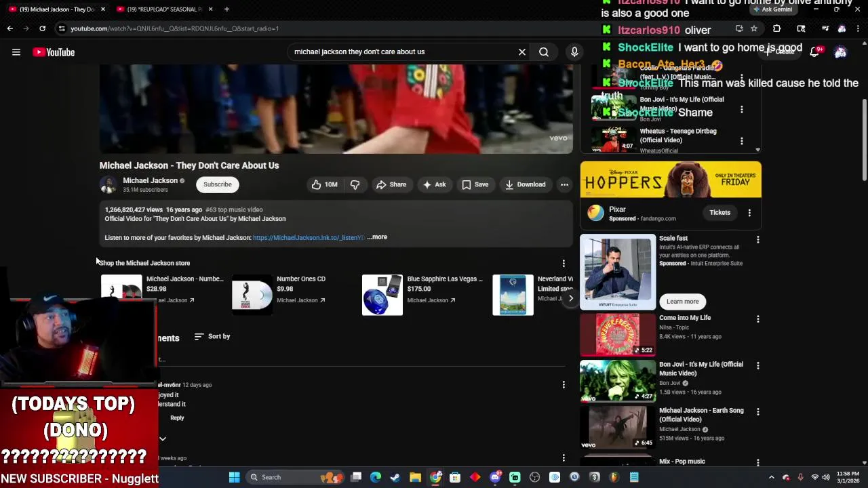Click the Windows taskbar Search box

click(295, 477)
